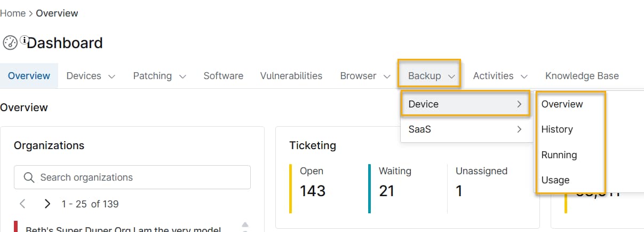This screenshot has height=232, width=644.
Task: Select Usage in the Device submenu
Action: coord(555,180)
